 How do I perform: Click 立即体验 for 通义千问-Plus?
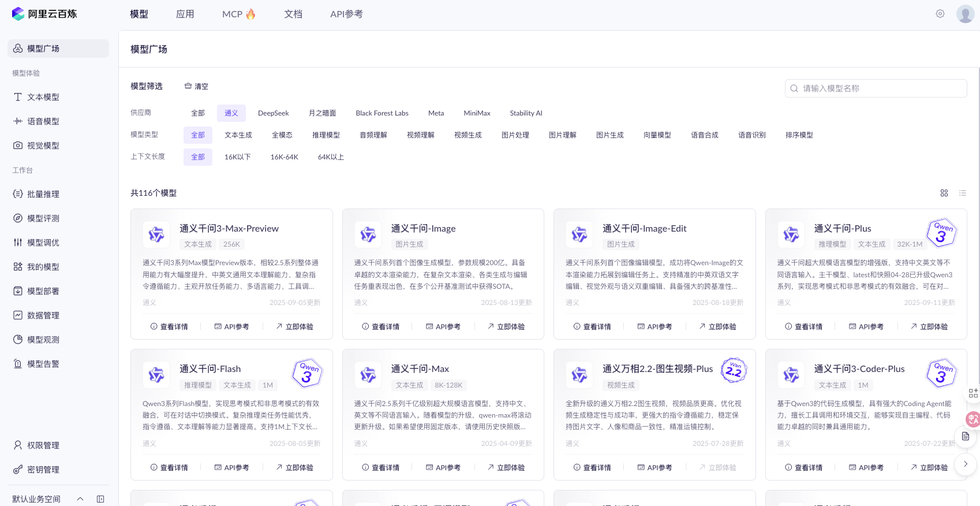(929, 327)
